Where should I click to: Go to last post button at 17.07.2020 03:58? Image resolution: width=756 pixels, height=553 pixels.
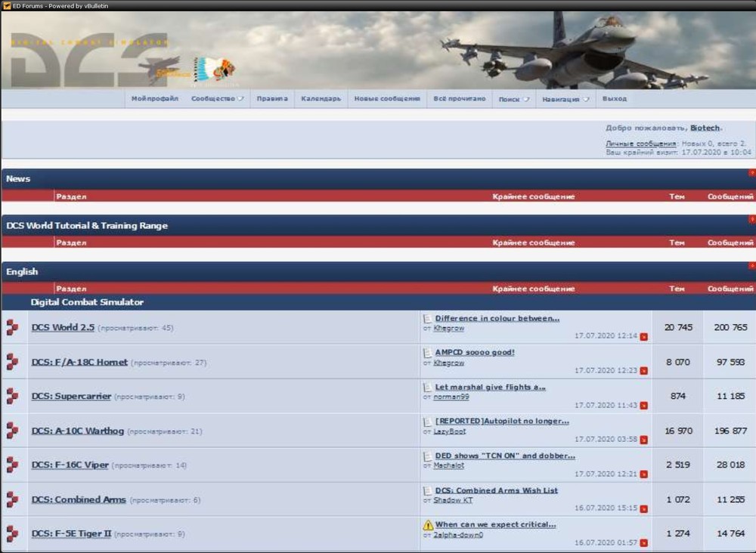pos(643,440)
